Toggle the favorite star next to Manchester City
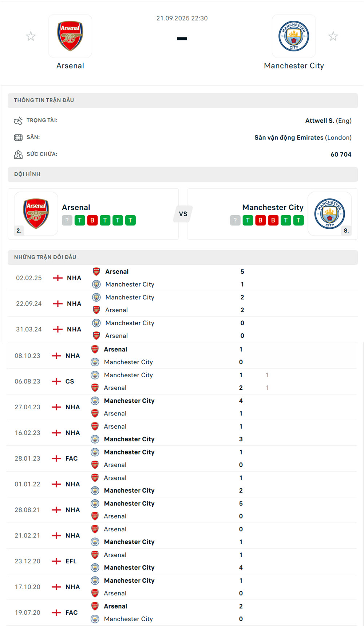Image resolution: width=364 pixels, height=626 pixels. [x=333, y=36]
